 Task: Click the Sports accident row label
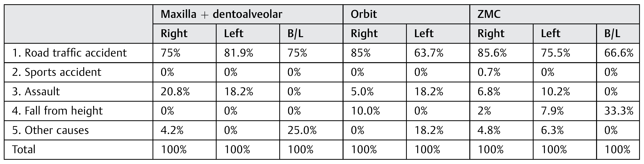point(57,72)
